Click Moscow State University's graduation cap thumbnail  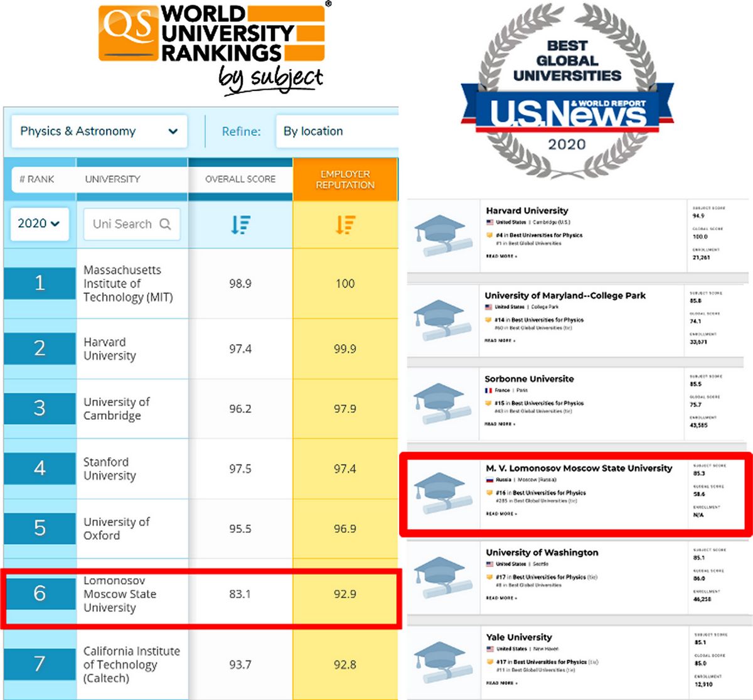[x=444, y=493]
